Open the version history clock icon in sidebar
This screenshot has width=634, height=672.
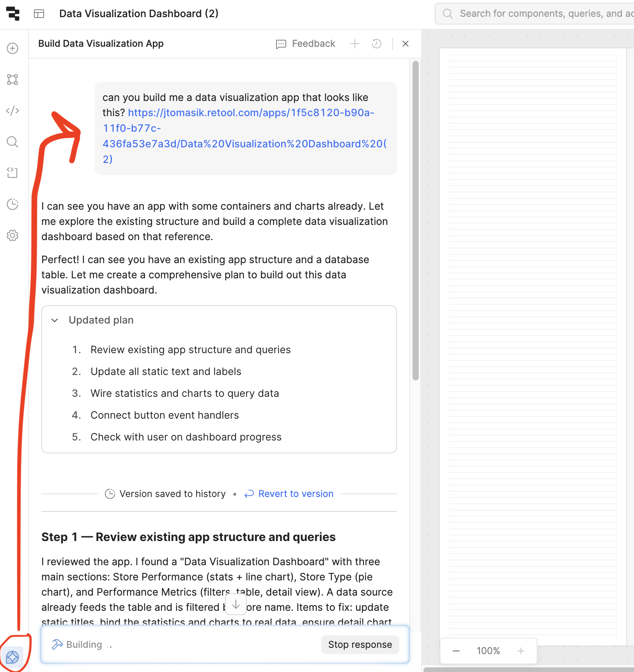click(12, 204)
